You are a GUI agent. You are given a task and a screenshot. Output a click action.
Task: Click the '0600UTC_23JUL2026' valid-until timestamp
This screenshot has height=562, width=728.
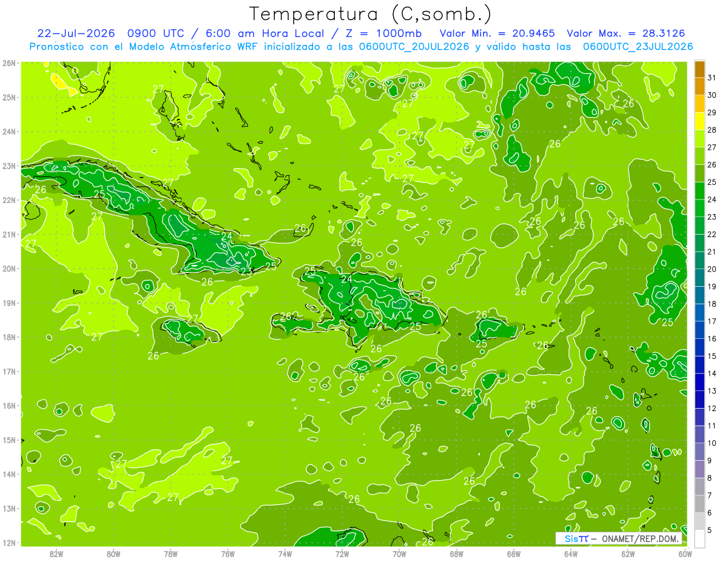(638, 47)
